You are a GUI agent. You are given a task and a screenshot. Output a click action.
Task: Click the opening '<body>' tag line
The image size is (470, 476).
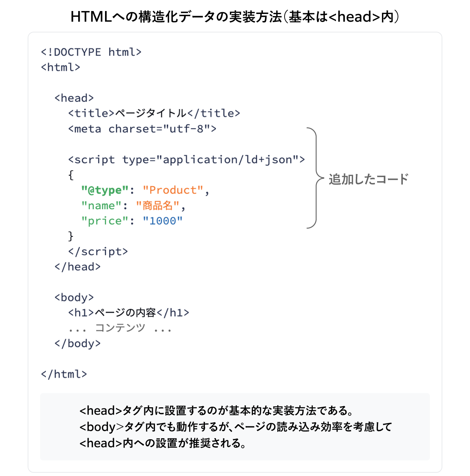tap(74, 297)
